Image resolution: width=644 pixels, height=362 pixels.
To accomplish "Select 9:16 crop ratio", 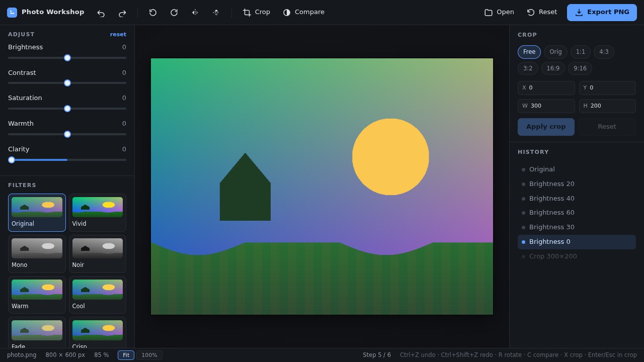I will click(x=580, y=68).
